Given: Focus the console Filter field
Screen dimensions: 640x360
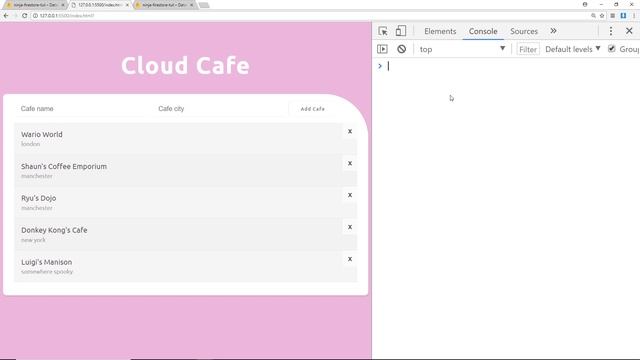Looking at the screenshot, I should point(528,49).
